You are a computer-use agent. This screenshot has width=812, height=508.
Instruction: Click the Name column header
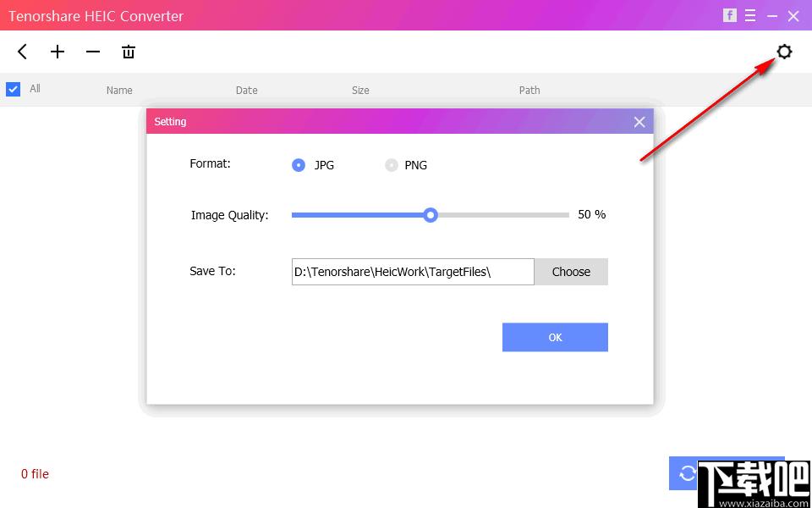tap(119, 91)
